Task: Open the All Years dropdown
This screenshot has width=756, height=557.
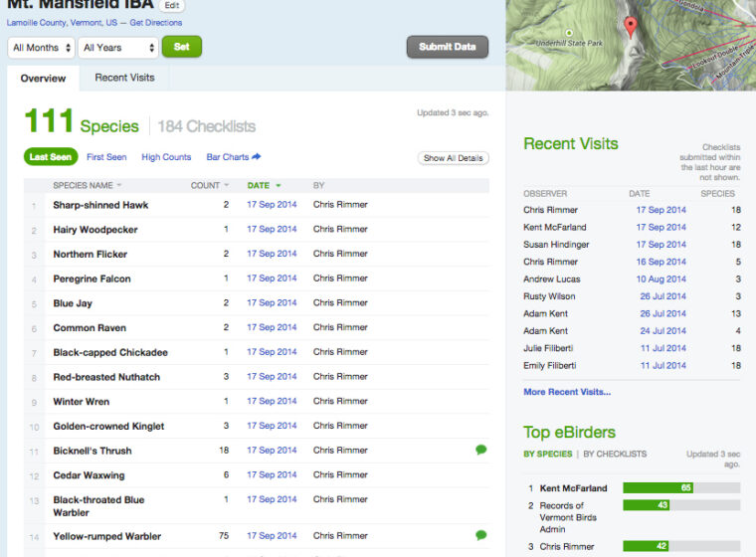Action: point(117,48)
